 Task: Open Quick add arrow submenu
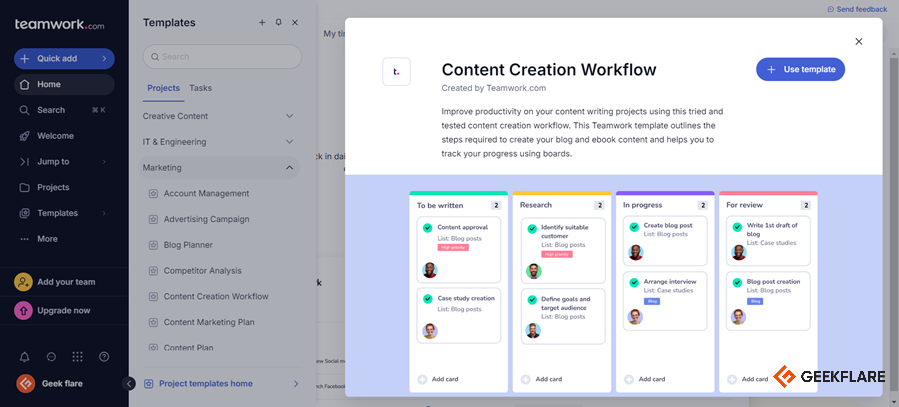(x=104, y=58)
